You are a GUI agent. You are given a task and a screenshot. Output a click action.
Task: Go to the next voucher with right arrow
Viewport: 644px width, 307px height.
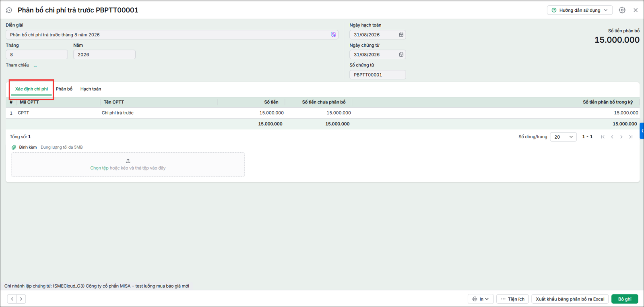coord(21,299)
